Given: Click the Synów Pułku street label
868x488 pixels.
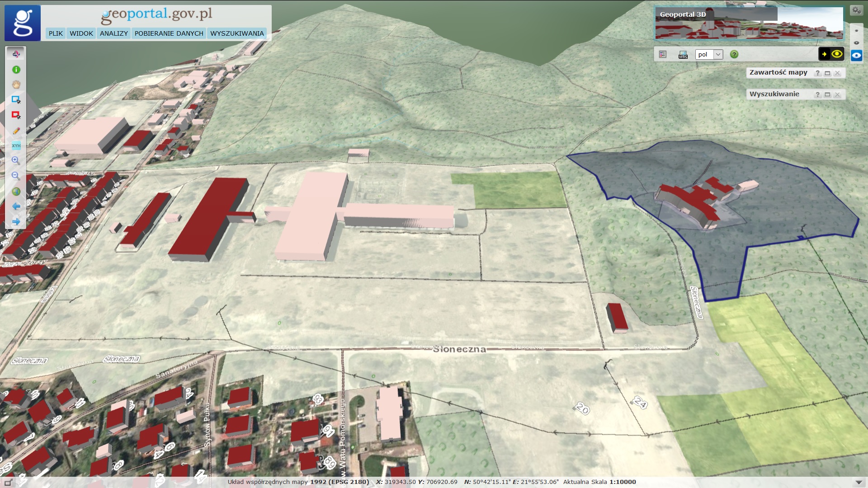Looking at the screenshot, I should coord(207,424).
